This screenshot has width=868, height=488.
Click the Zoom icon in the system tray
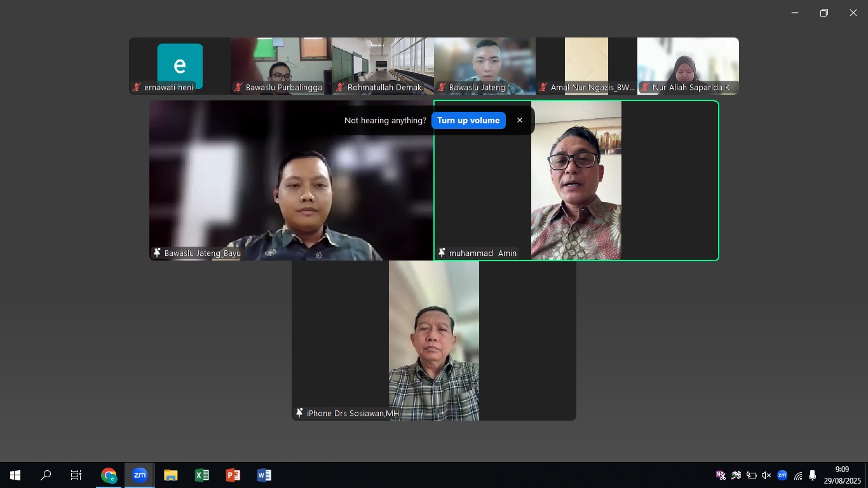click(782, 475)
